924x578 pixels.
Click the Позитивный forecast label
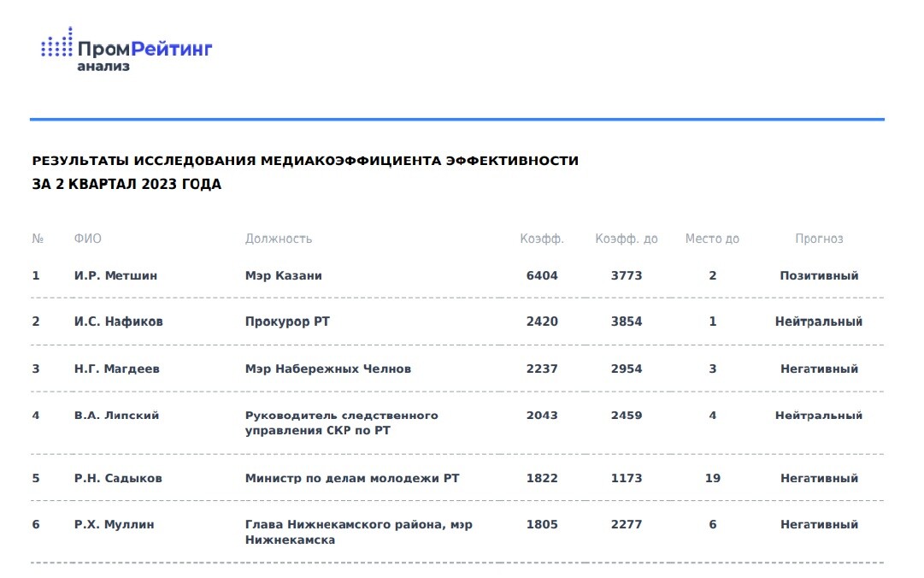point(819,275)
